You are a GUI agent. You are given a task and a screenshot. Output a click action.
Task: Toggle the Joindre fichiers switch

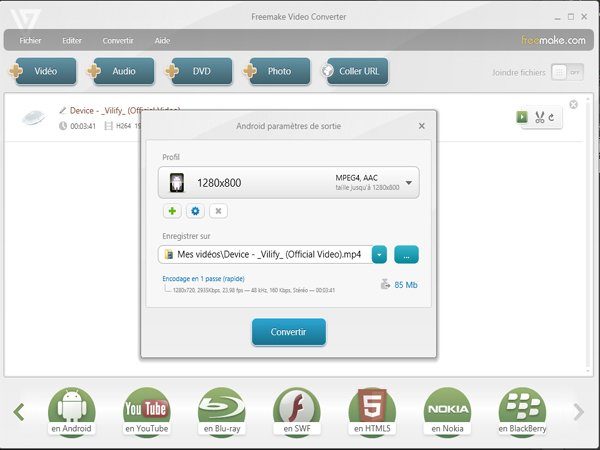567,72
